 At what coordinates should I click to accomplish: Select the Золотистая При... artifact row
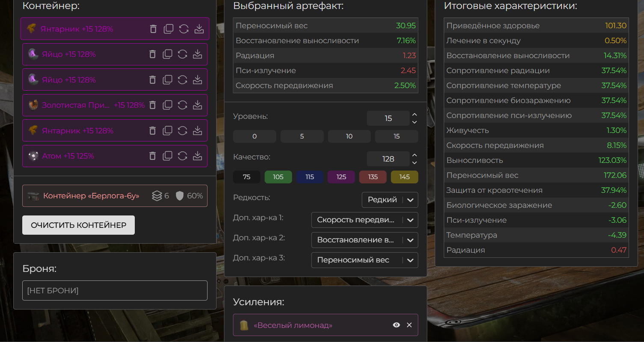(x=115, y=105)
